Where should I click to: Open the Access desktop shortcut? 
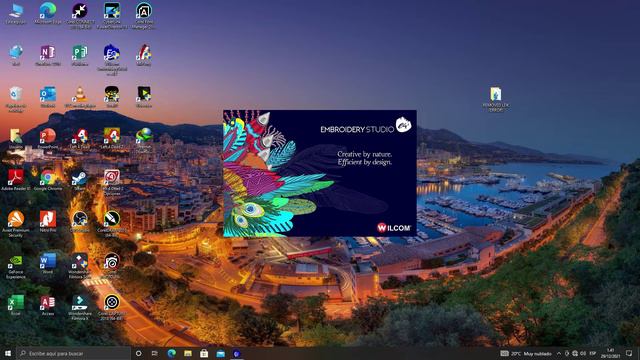point(48,305)
